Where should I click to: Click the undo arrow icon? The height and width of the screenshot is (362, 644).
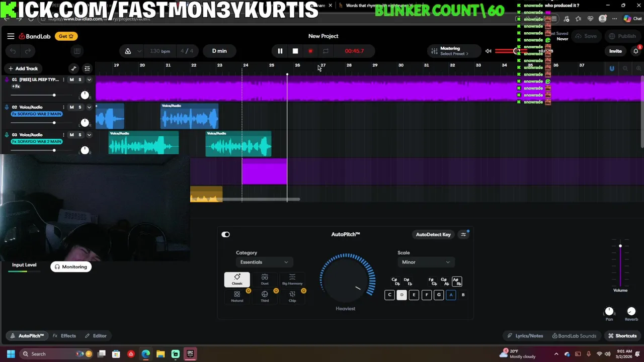13,51
